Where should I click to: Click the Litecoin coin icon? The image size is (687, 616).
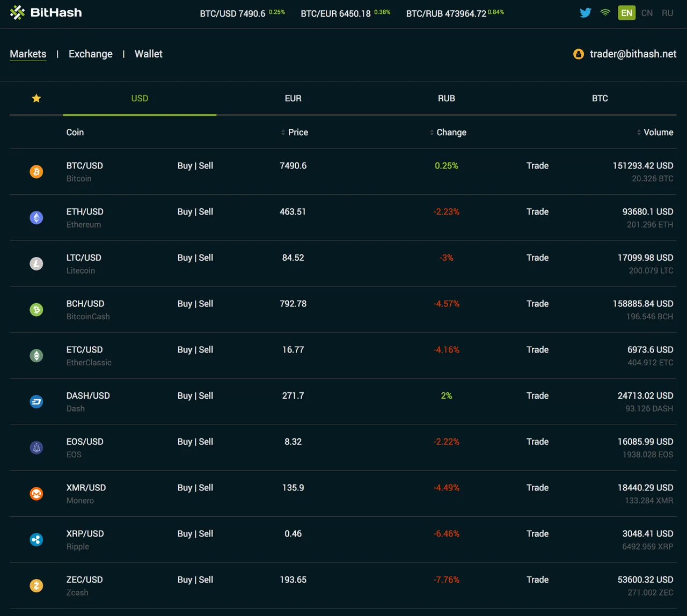click(36, 263)
